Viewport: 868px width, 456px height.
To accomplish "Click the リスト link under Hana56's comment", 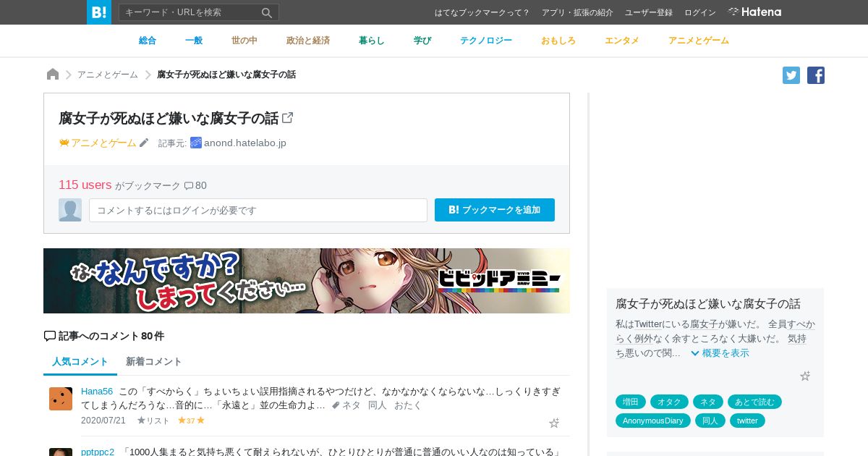I will pos(153,421).
